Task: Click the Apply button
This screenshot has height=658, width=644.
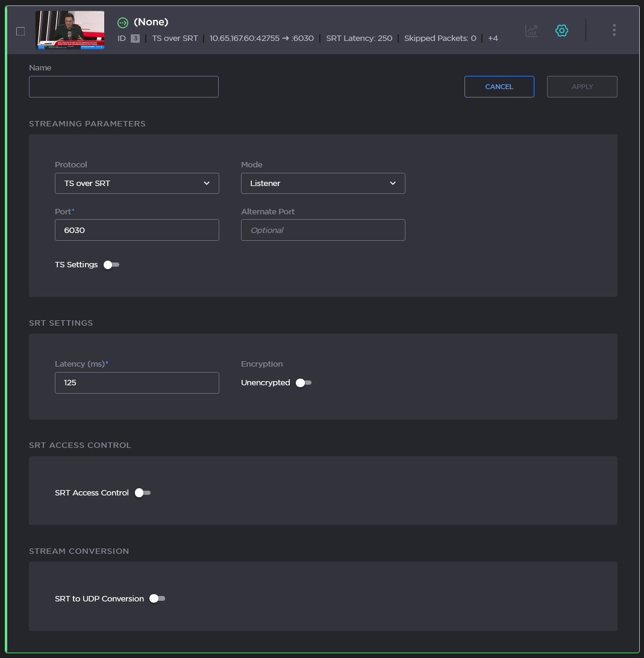Action: coord(582,87)
